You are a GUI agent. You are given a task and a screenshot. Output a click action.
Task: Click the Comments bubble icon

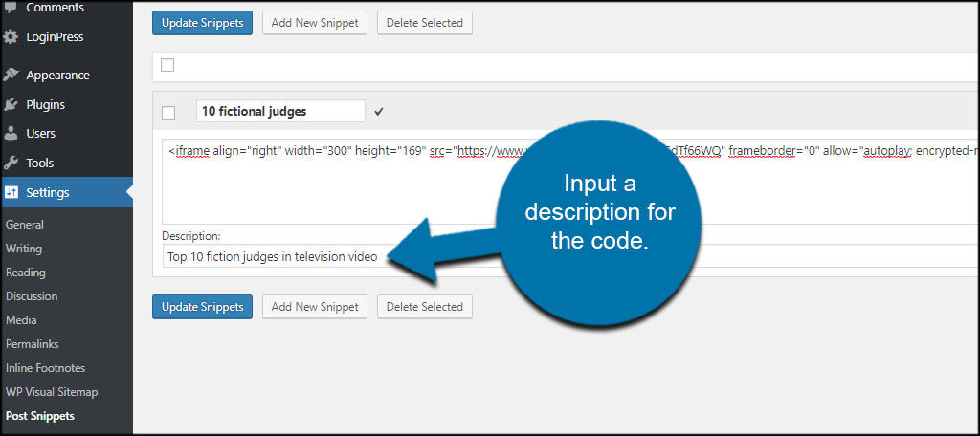point(11,8)
